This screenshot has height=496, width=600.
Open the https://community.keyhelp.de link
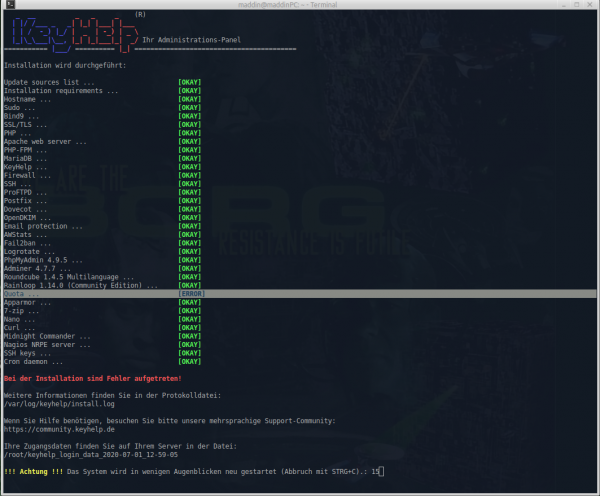pyautogui.click(x=59, y=429)
